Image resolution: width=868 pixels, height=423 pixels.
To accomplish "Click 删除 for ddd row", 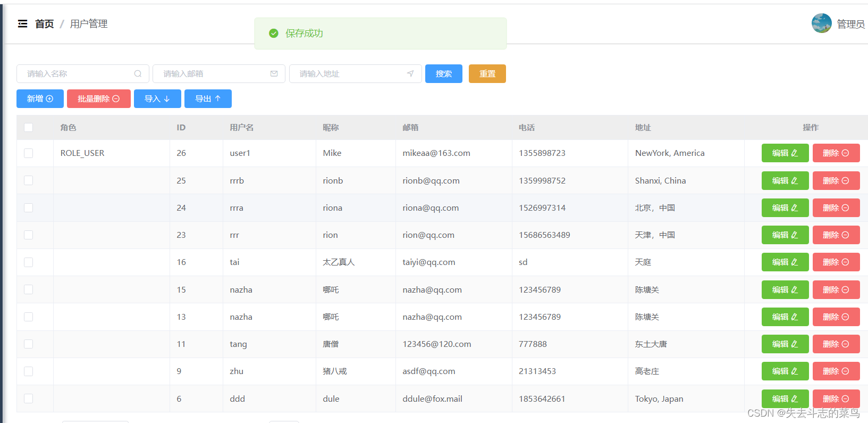I will coord(836,399).
